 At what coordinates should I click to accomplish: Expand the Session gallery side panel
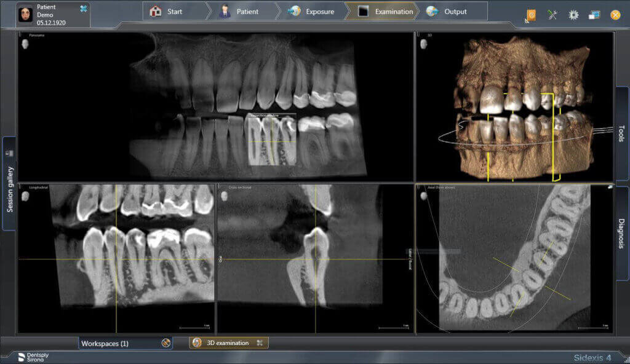point(9,184)
